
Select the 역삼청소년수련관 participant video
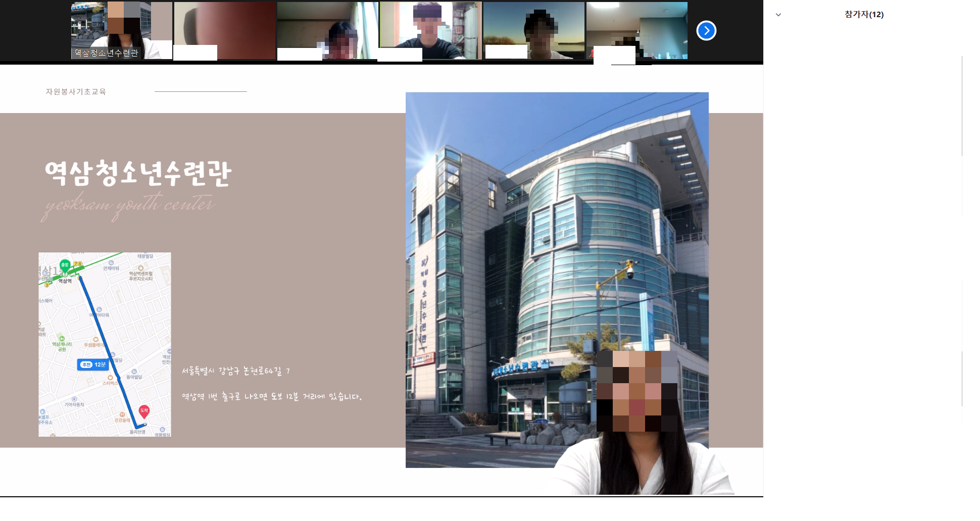tap(122, 30)
